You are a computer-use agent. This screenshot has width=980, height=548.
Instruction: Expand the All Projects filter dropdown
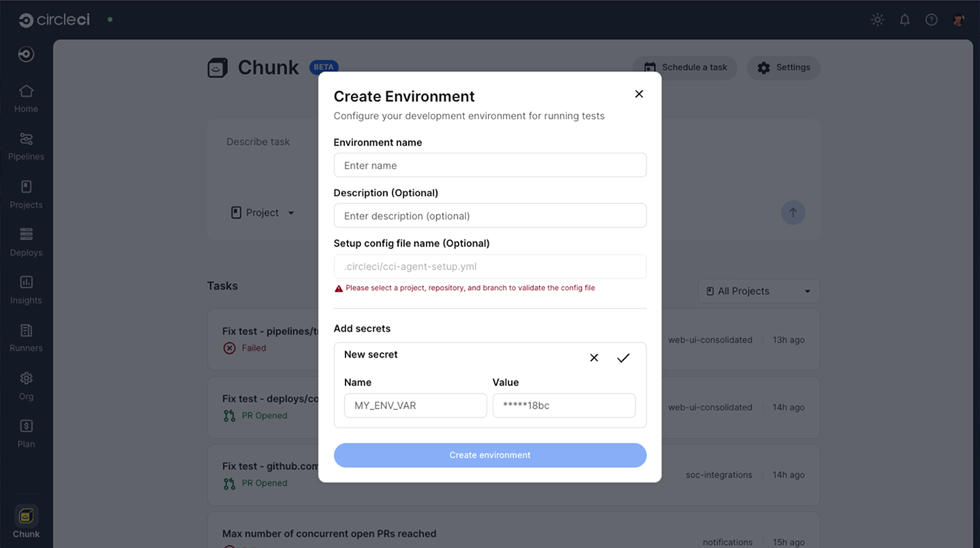[x=759, y=291]
